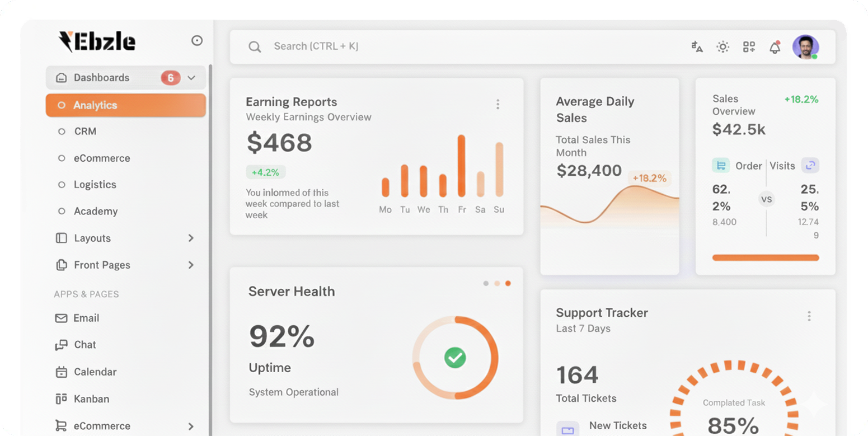The image size is (868, 436).
Task: Open Email from the sidebar
Action: (86, 318)
